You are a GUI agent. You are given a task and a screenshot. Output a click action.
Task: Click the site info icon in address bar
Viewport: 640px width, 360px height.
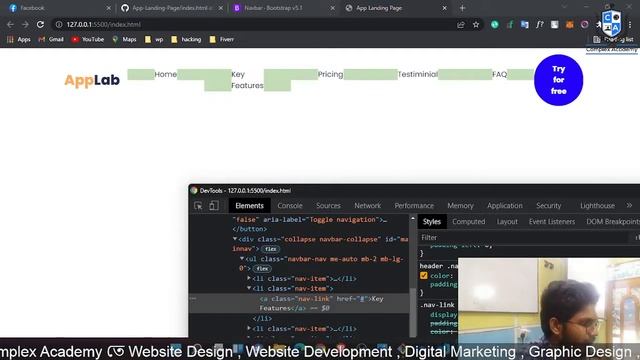point(59,24)
